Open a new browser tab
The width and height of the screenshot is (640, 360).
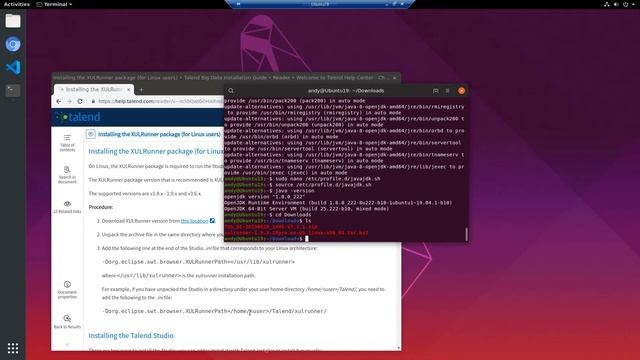pyautogui.click(x=142, y=89)
